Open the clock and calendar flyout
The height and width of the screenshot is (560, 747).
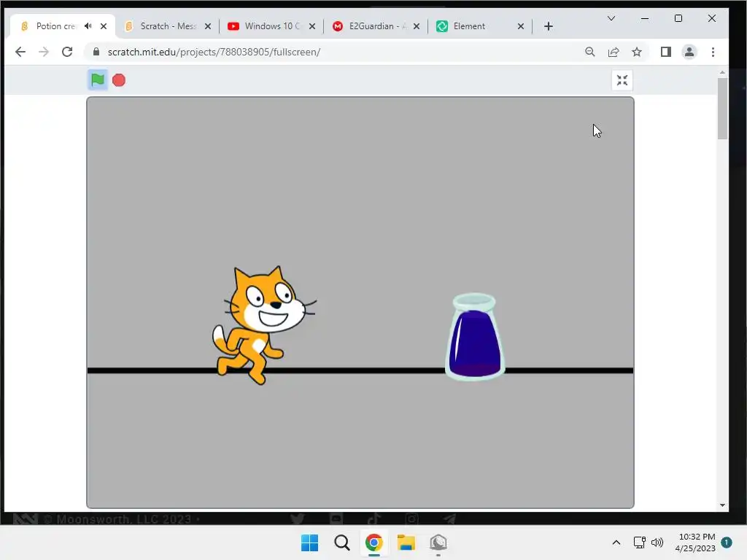[x=695, y=542]
